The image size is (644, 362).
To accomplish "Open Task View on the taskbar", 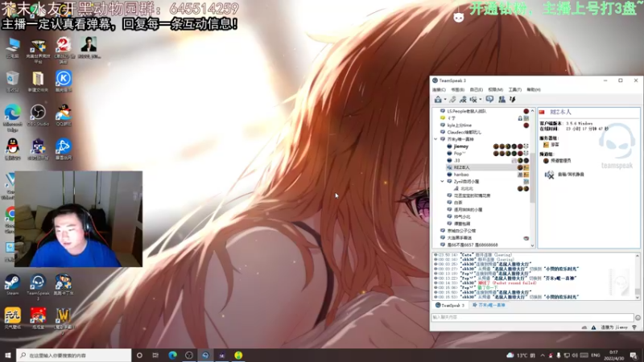I will click(x=155, y=356).
